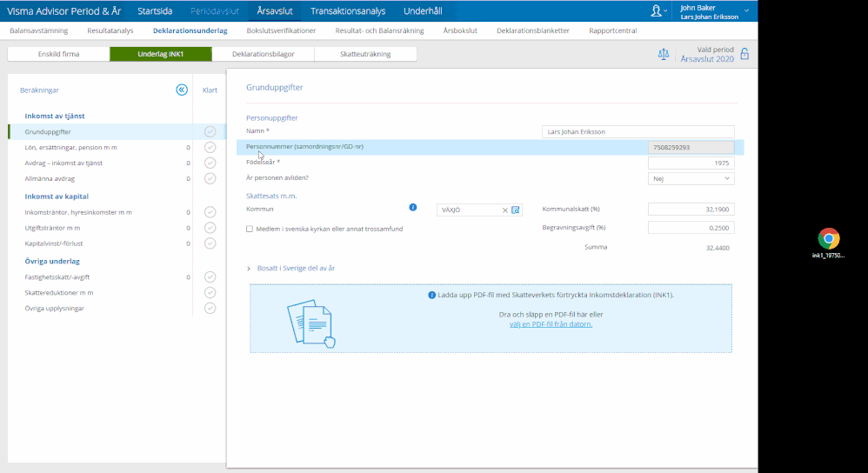This screenshot has height=473, width=868.
Task: Click the info icon next to Kommun
Action: pyautogui.click(x=413, y=208)
